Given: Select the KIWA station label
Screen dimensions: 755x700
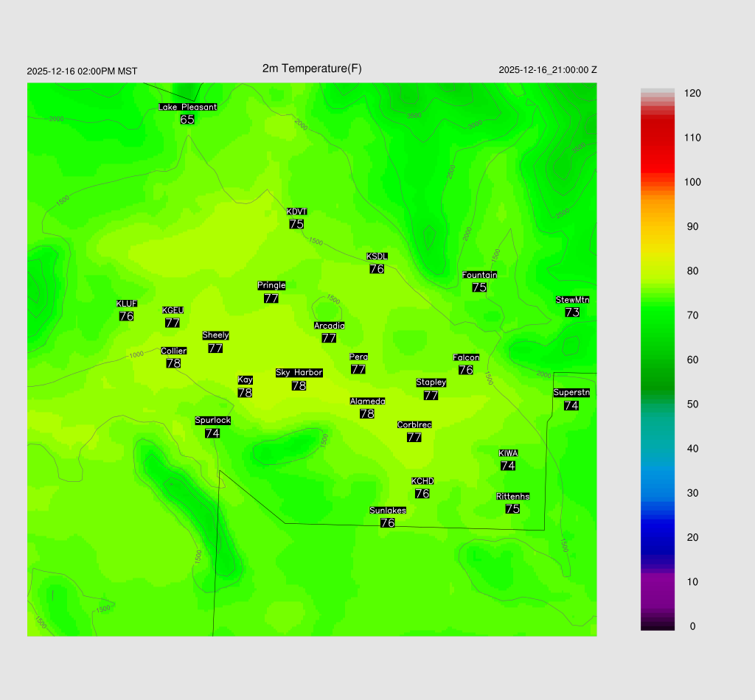Looking at the screenshot, I should 508,453.
